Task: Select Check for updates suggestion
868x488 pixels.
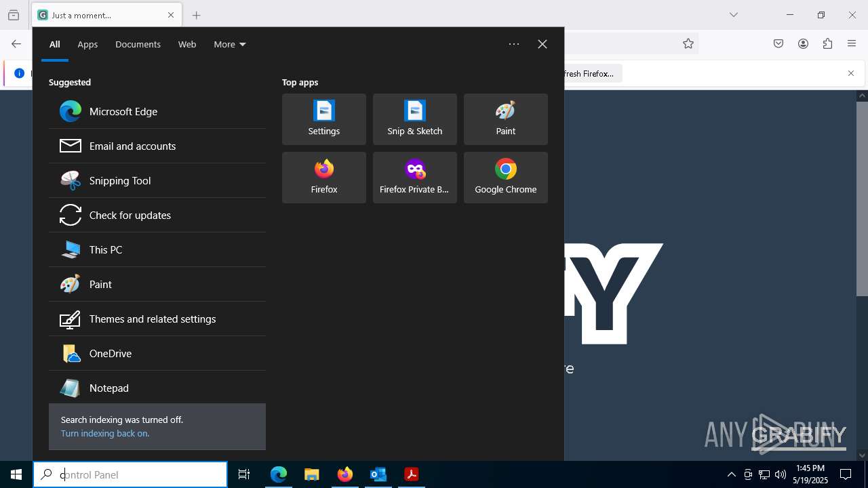Action: pyautogui.click(x=157, y=215)
